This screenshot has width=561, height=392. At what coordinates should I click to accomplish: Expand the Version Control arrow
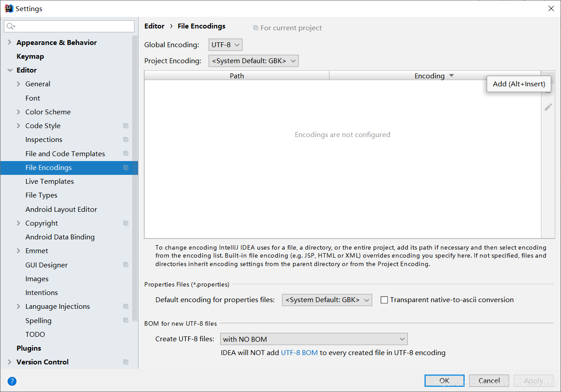tap(10, 362)
